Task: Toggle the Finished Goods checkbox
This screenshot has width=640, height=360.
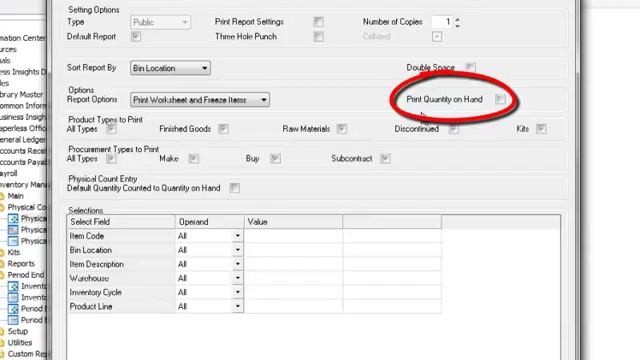Action: coord(223,129)
